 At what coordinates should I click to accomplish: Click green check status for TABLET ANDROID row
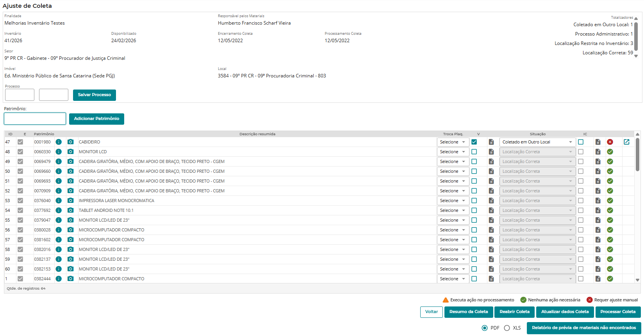(610, 210)
